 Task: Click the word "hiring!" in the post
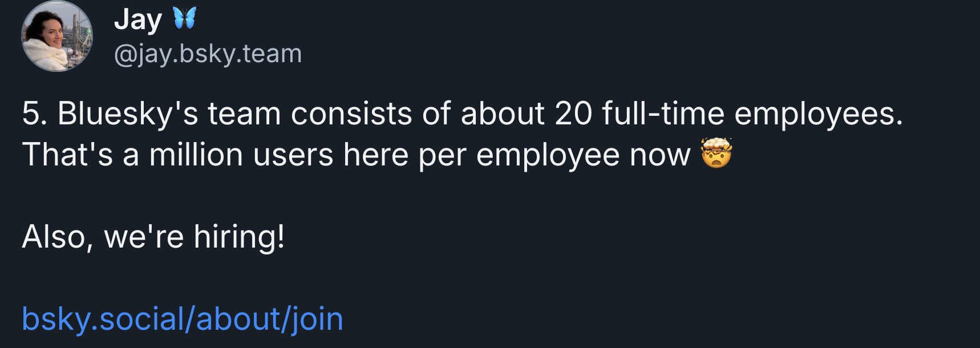[x=239, y=236]
